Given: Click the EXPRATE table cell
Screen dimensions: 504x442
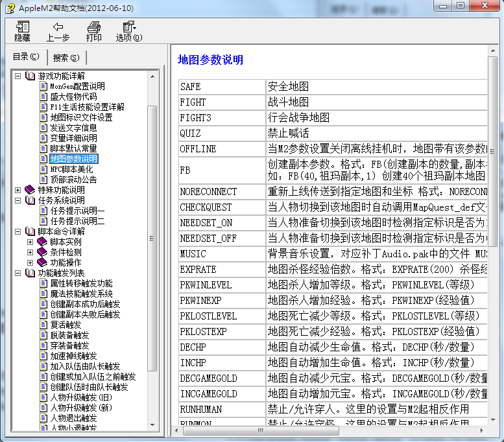Looking at the screenshot, I should pos(222,270).
